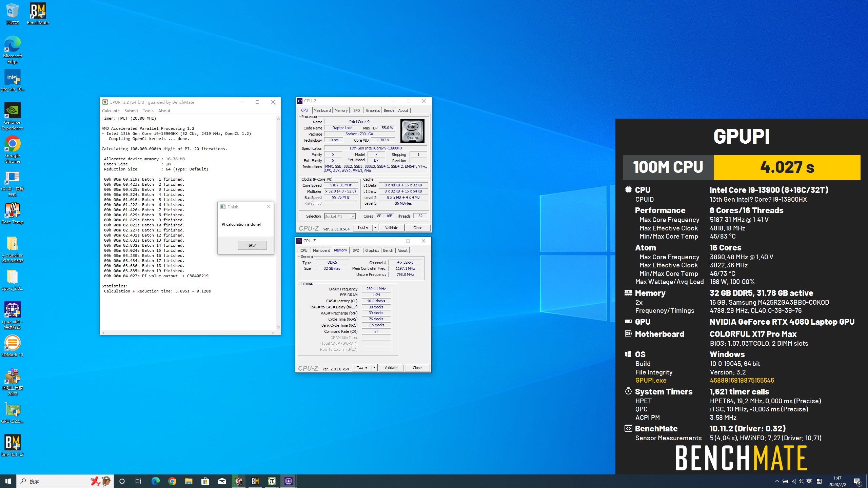
Task: Click the 英 input language indicator
Action: (x=809, y=481)
